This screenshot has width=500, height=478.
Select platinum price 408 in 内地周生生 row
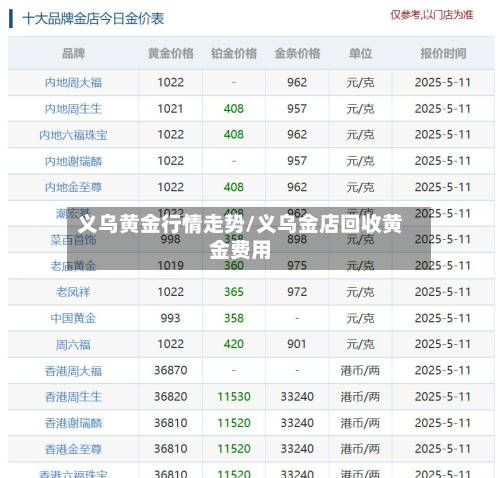tap(234, 109)
